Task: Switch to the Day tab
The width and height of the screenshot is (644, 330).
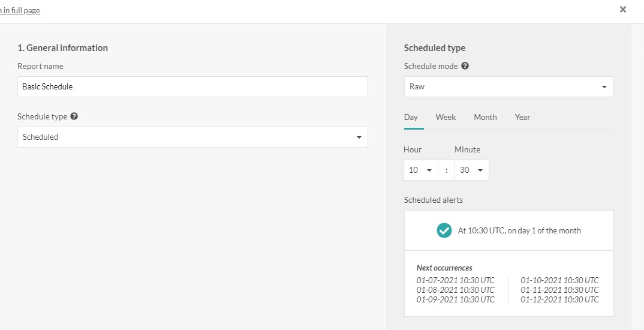Action: click(x=411, y=117)
